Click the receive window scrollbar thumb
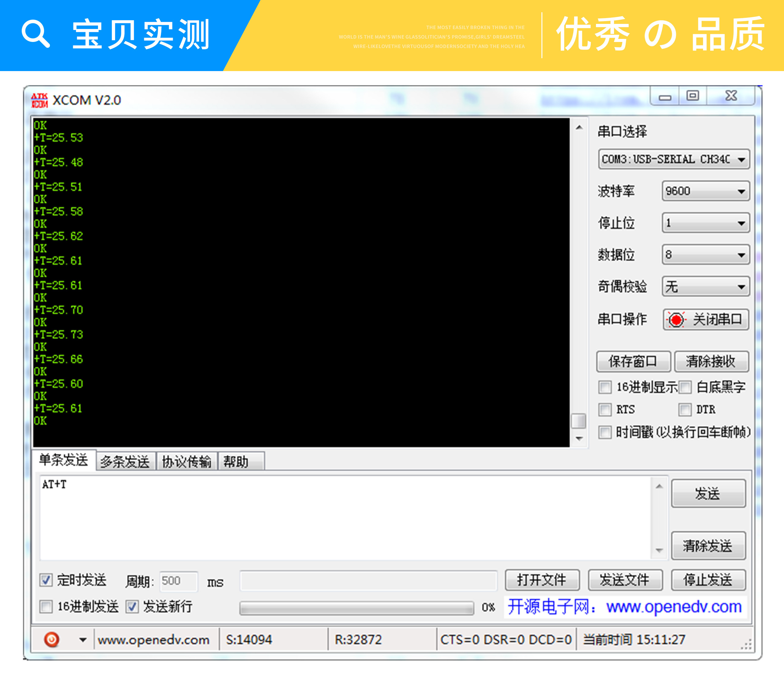The image size is (784, 674). point(579,421)
